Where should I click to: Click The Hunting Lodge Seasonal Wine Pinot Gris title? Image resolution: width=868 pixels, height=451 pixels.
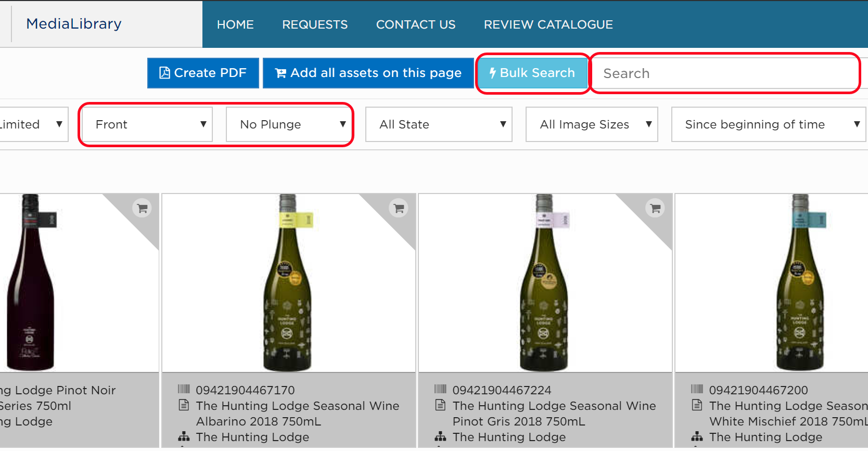coord(554,414)
